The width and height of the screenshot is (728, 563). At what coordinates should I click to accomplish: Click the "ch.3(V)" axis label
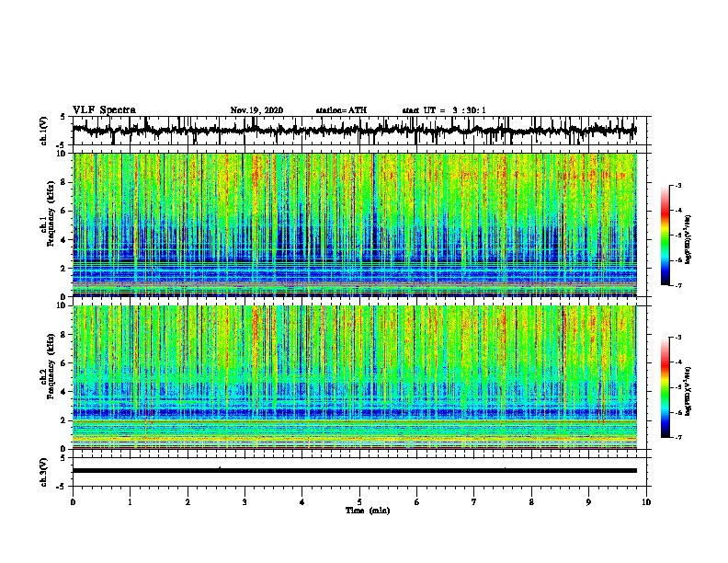coord(44,472)
